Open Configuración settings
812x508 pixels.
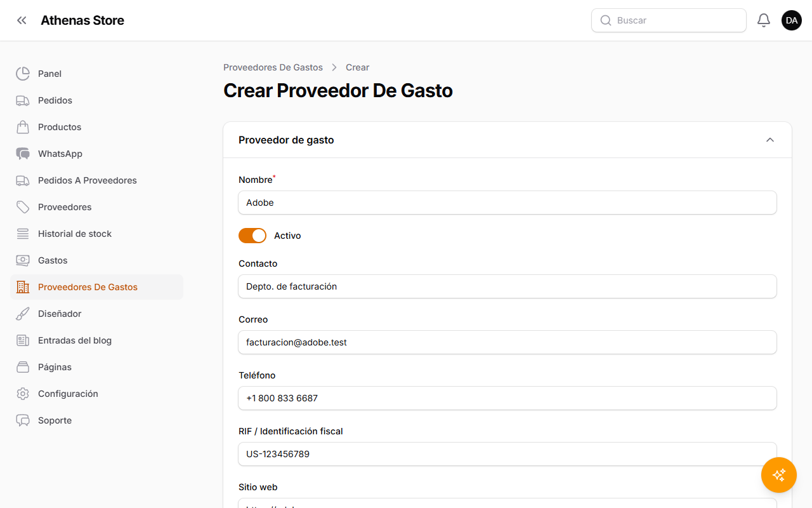[x=96, y=394]
